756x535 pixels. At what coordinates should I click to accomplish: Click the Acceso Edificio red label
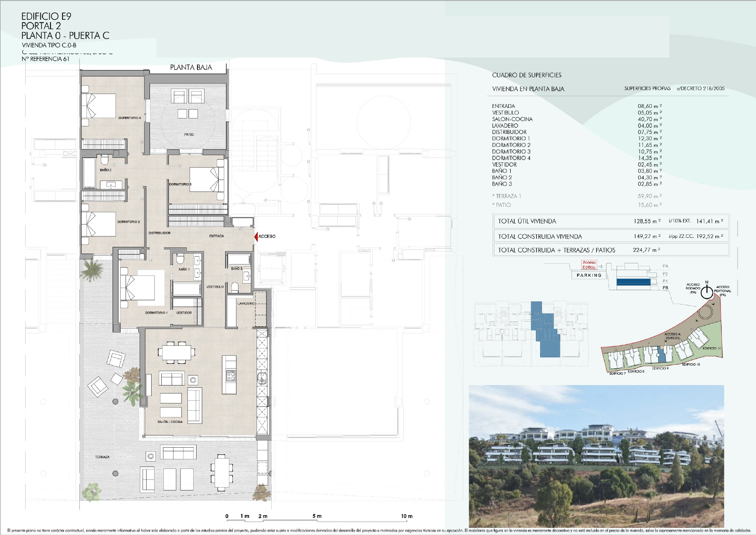589,265
